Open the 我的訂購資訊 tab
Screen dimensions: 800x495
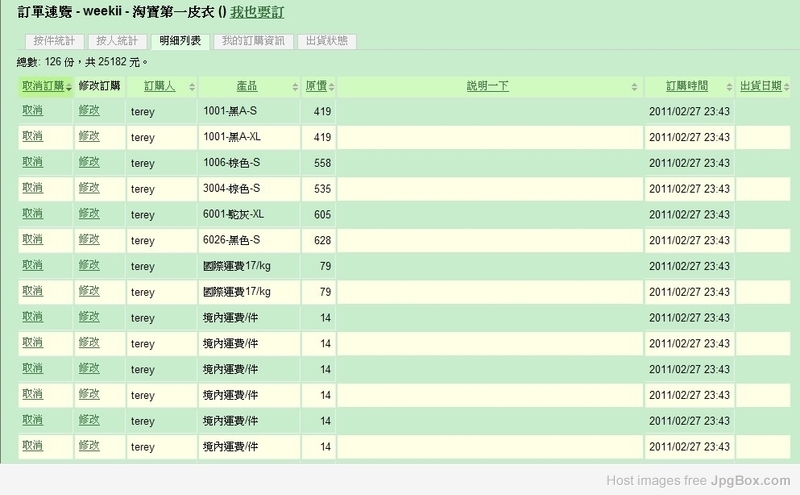(254, 41)
